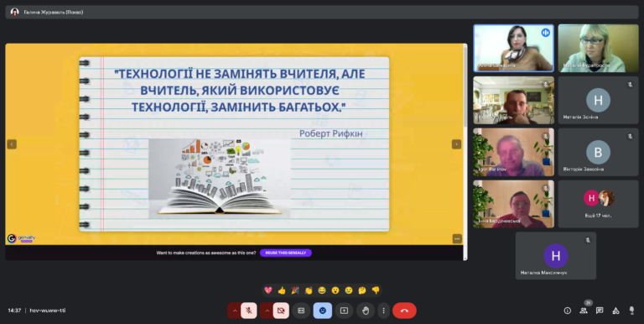Open the chat messages panel
The height and width of the screenshot is (324, 644).
[x=600, y=311]
